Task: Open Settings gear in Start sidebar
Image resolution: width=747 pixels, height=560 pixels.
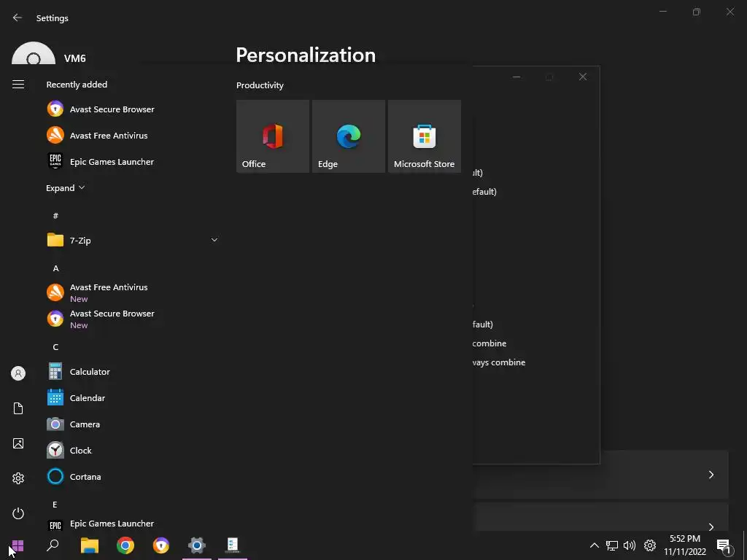Action: point(18,478)
